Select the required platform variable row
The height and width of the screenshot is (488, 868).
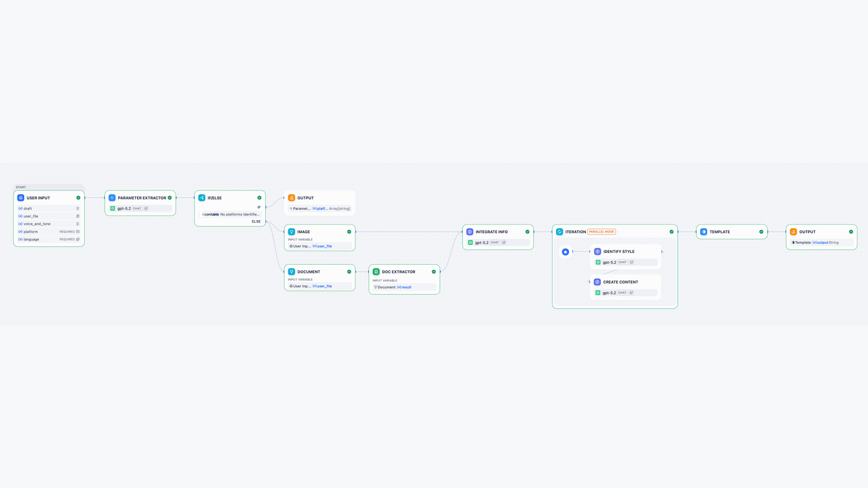[49, 232]
